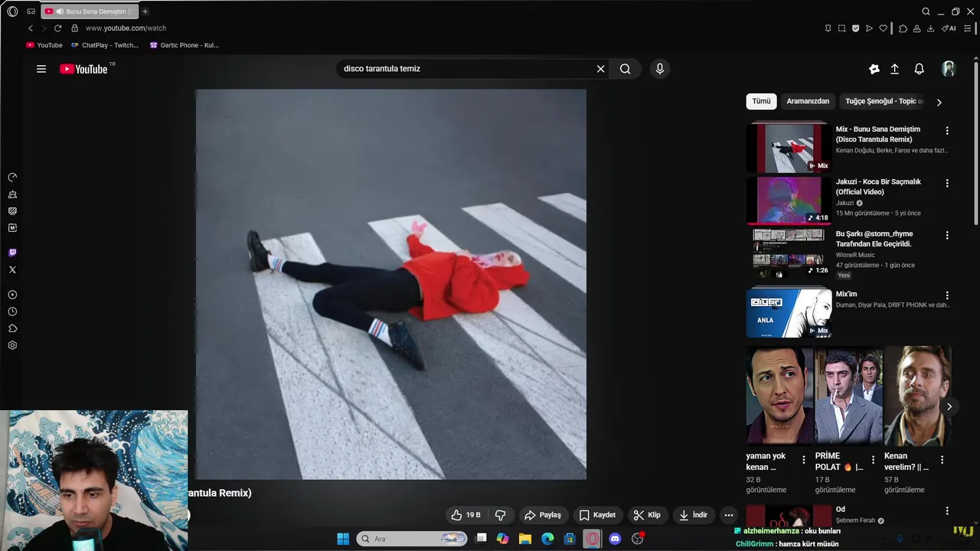Go back with browser back arrow
The width and height of the screenshot is (980, 551).
pyautogui.click(x=31, y=28)
